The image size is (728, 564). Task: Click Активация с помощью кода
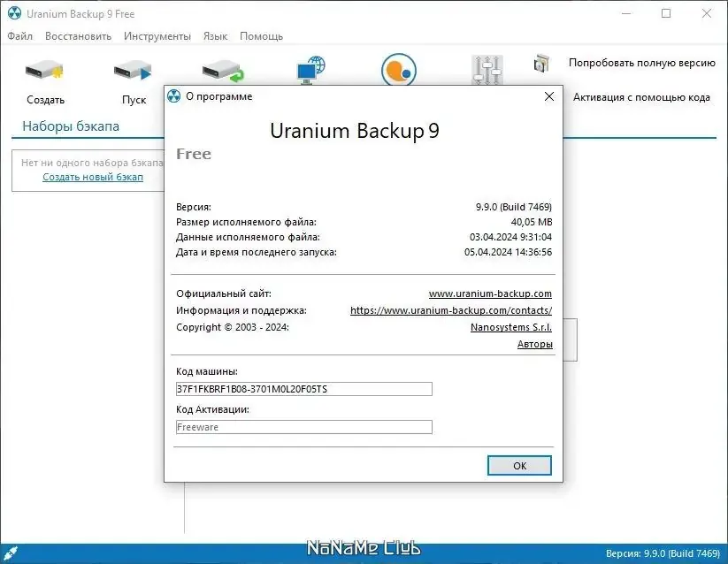[641, 97]
